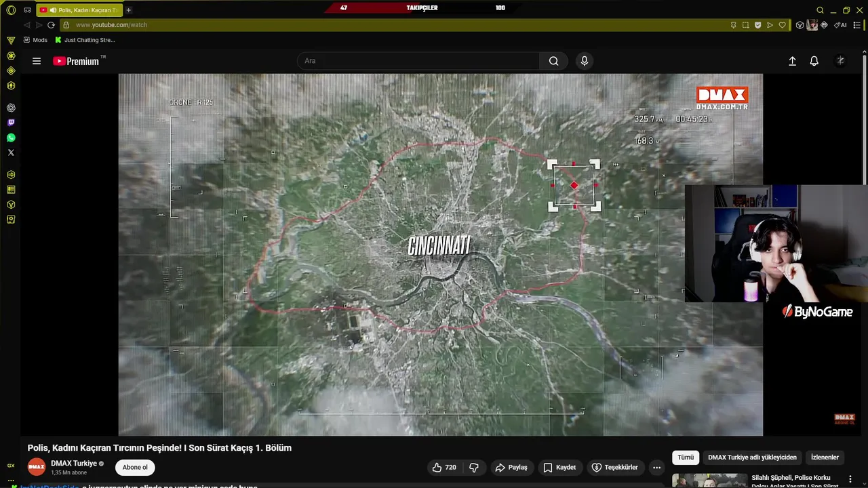The width and height of the screenshot is (868, 488).
Task: Open more actions three-dot menu
Action: click(x=656, y=468)
